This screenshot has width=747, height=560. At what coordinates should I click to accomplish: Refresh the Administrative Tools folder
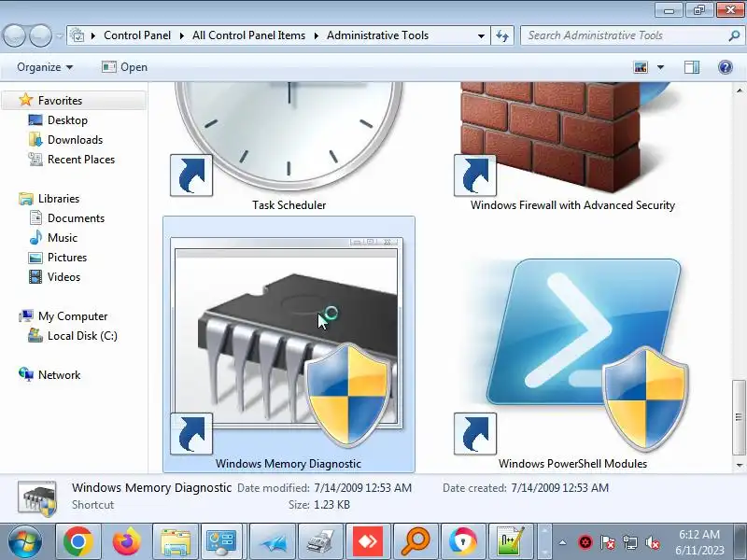click(502, 35)
